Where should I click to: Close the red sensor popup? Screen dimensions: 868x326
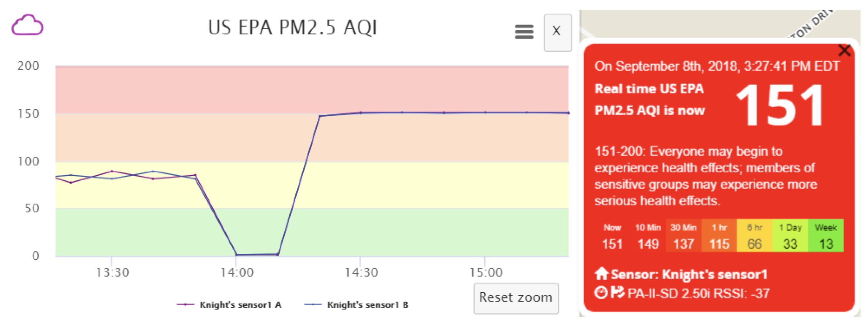point(844,50)
